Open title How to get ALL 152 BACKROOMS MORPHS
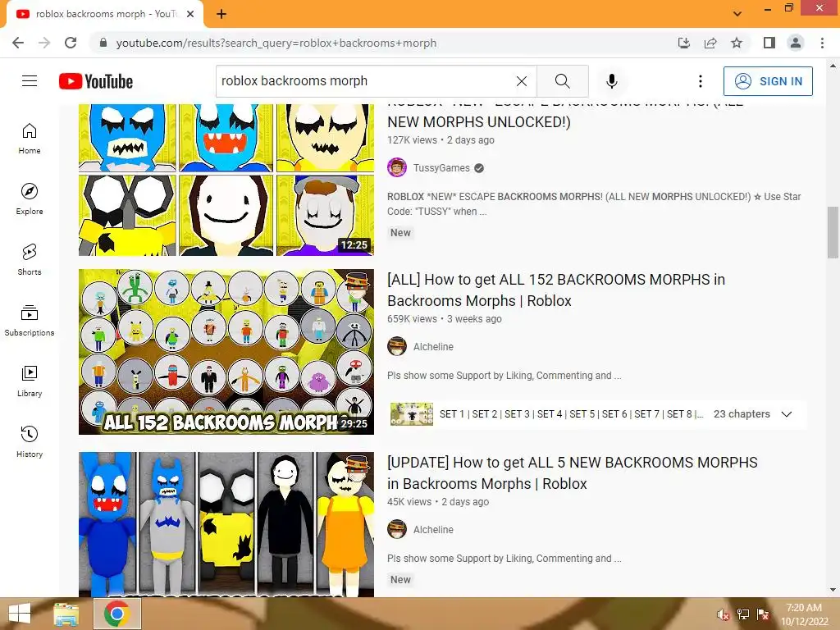The image size is (840, 630). click(556, 290)
